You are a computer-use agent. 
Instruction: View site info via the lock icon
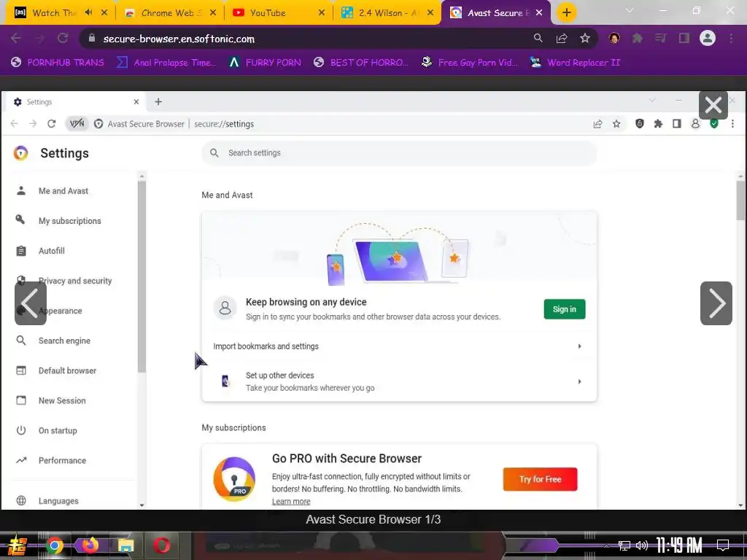tap(92, 39)
